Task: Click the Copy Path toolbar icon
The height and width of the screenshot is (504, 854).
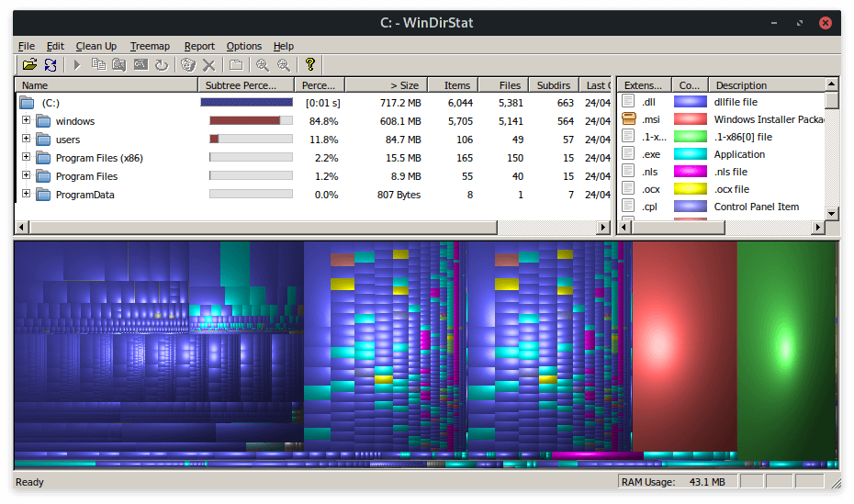Action: click(98, 65)
